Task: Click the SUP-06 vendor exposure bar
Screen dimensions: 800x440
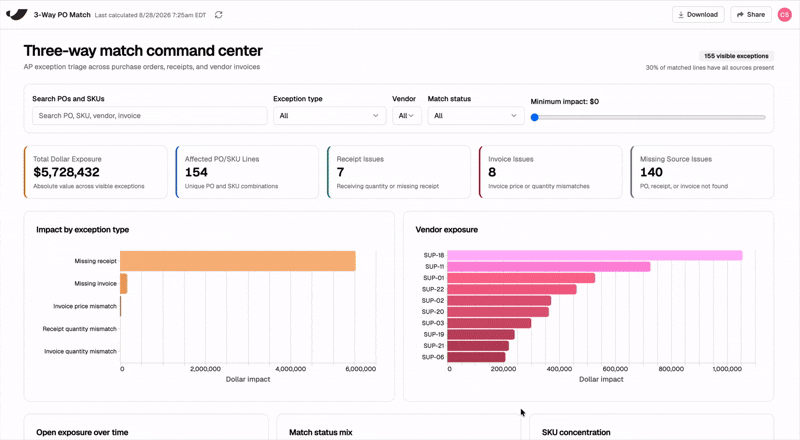Action: [477, 357]
